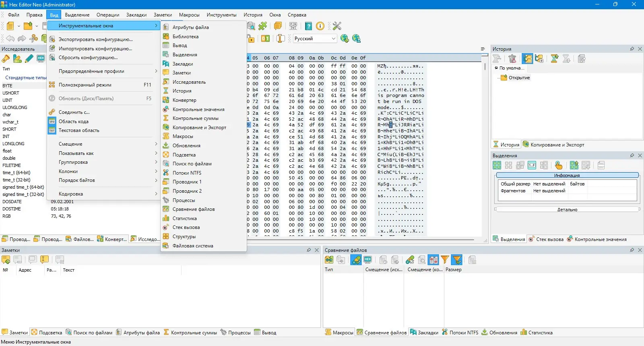Expand the Детально section in Выделения
Image resolution: width=644 pixels, height=346 pixels.
point(567,210)
